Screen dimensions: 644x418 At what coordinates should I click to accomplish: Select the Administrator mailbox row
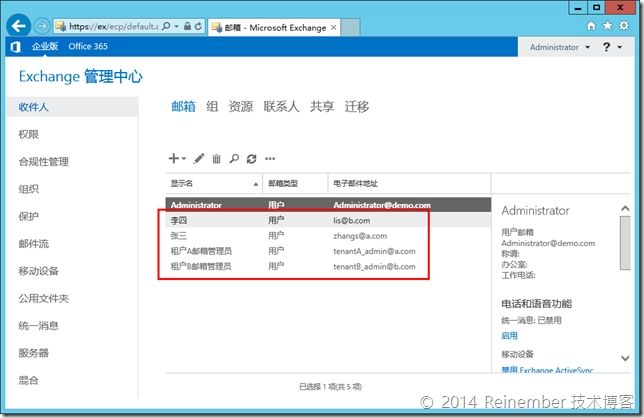(328, 205)
